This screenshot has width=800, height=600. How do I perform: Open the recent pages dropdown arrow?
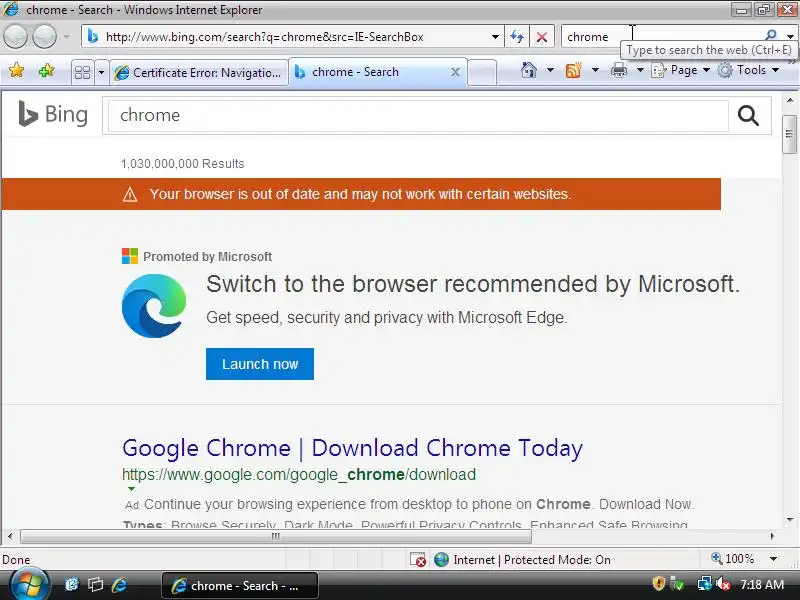[66, 37]
